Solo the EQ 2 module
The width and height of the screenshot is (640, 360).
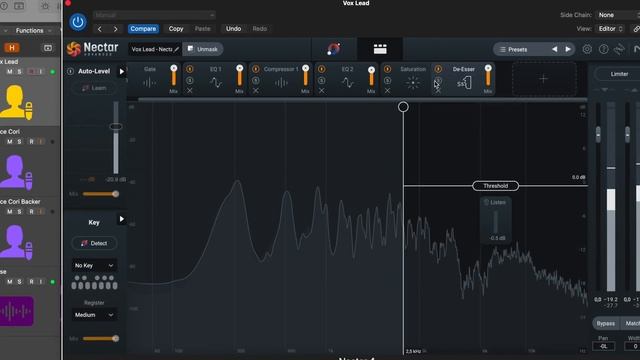pos(322,80)
